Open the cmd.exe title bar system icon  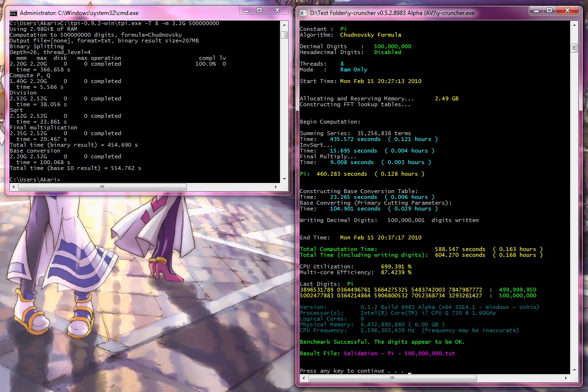pos(14,13)
